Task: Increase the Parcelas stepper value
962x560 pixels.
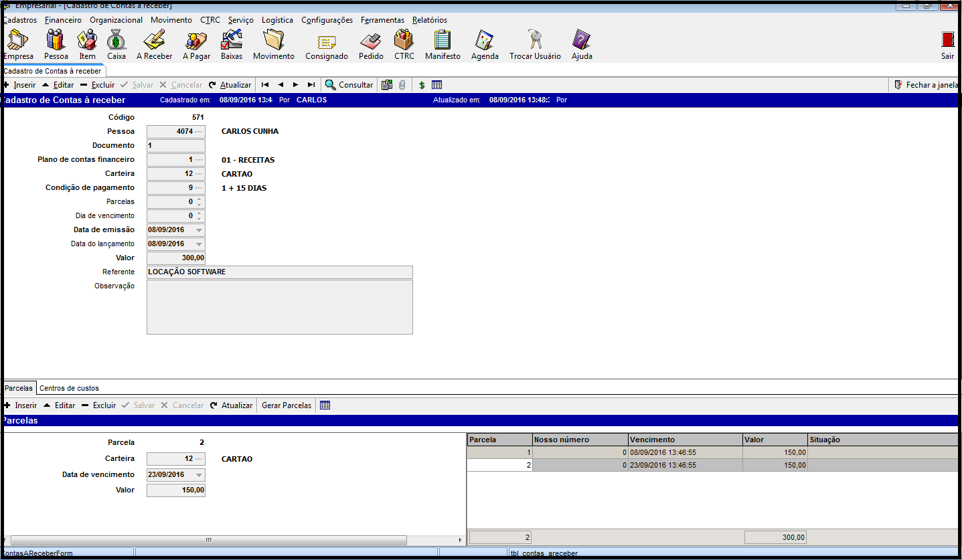Action: (199, 199)
